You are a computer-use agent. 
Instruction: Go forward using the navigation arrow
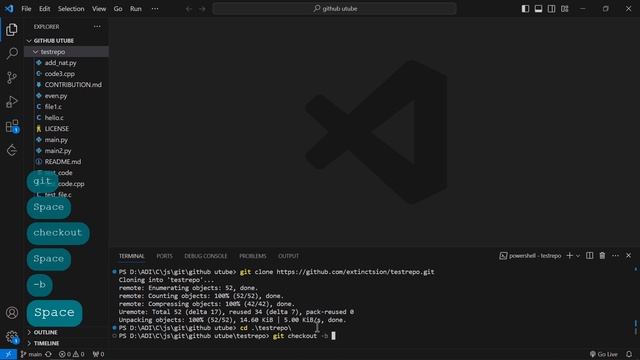tap(202, 9)
